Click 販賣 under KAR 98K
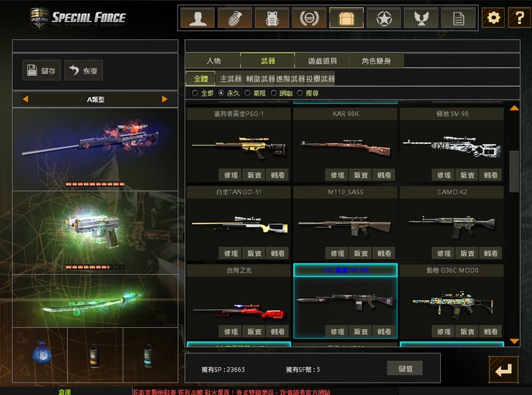 (x=361, y=175)
